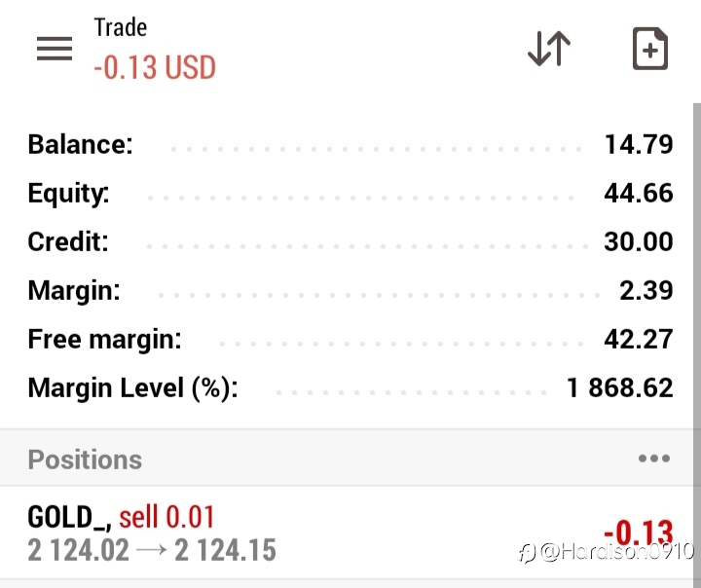
Task: Tap the 14.79 balance value
Action: coord(639,144)
